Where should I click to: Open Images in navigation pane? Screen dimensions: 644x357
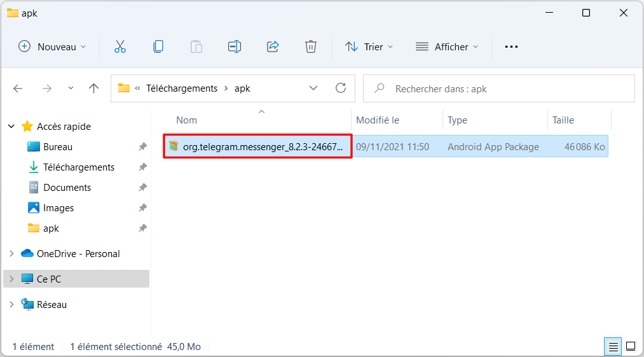coord(58,207)
